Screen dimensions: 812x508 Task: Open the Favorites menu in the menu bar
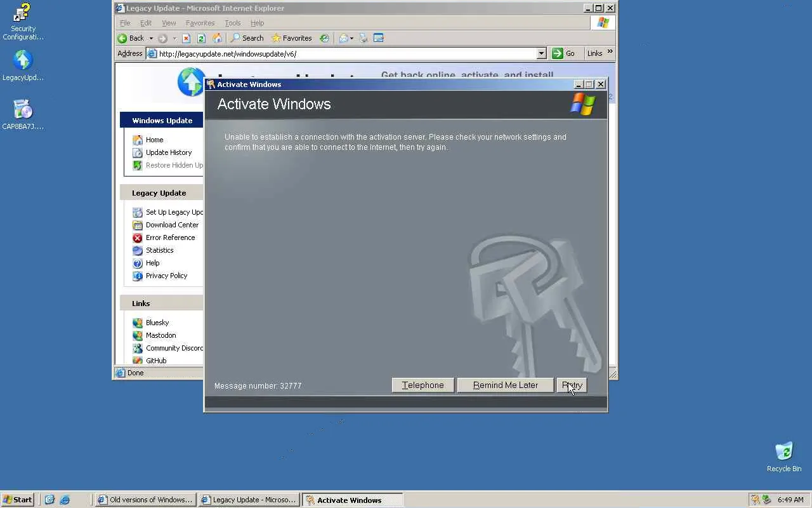pos(200,23)
